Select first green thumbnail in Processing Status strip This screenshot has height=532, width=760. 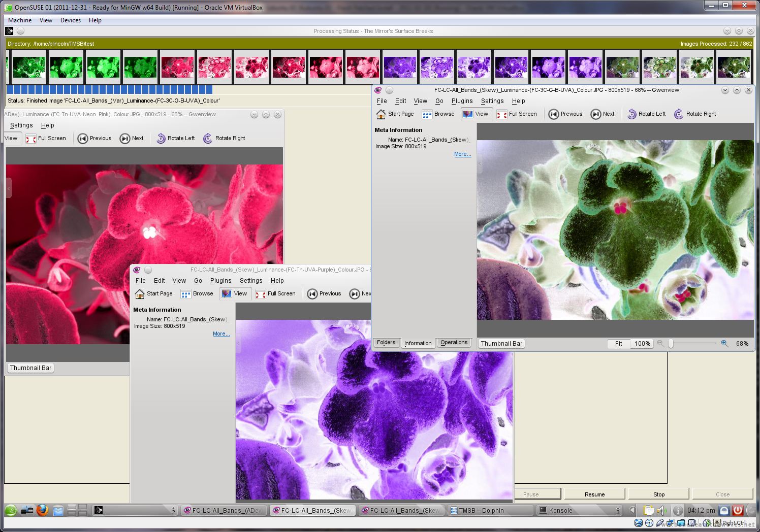[x=29, y=67]
